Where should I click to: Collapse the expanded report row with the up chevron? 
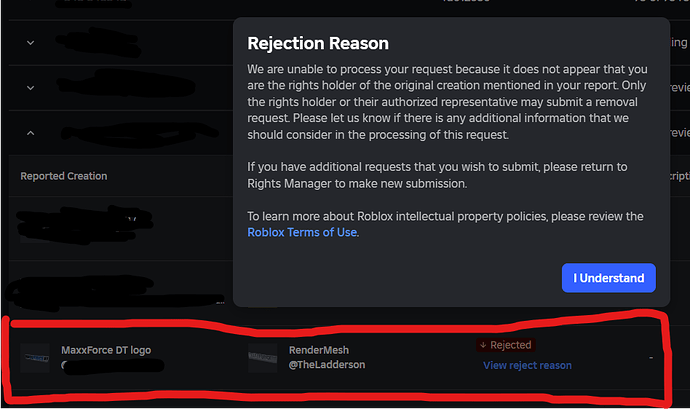click(30, 132)
